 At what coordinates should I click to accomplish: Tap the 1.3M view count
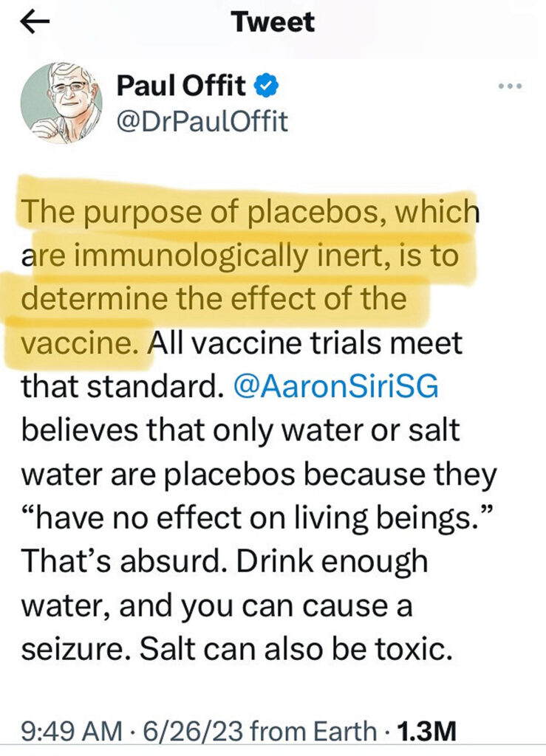pyautogui.click(x=426, y=731)
